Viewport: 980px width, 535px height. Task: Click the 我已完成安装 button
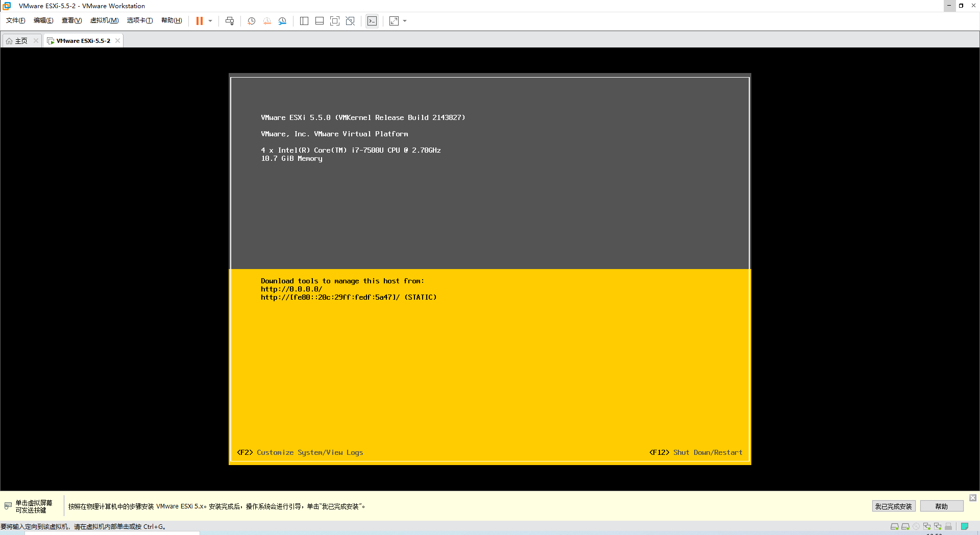coord(893,506)
